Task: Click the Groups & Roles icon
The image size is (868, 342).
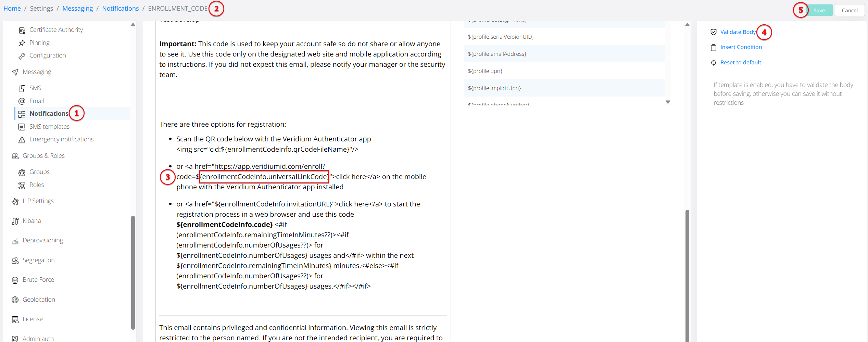Action: pyautogui.click(x=15, y=156)
